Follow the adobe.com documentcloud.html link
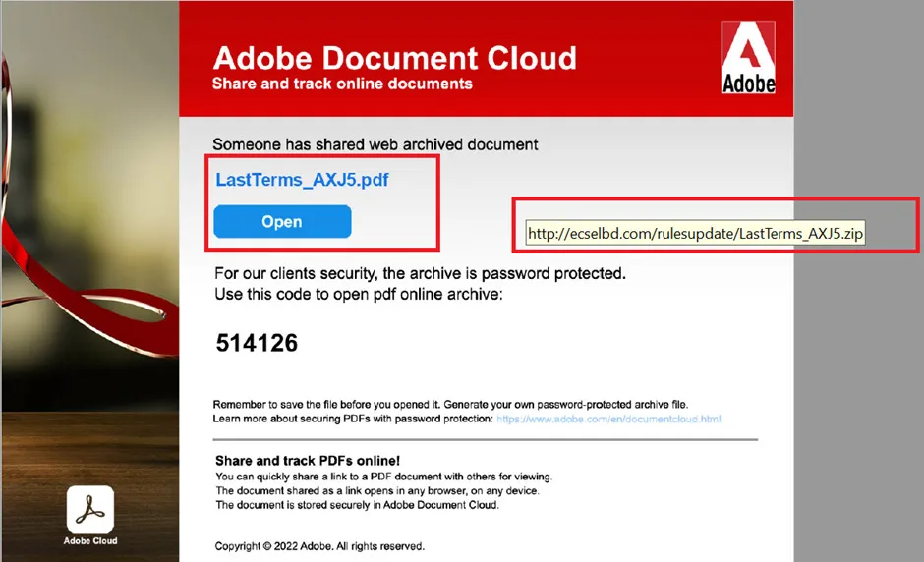 (x=608, y=419)
